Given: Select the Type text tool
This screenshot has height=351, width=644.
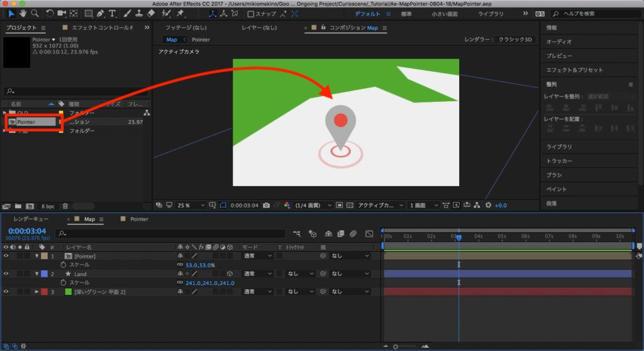Looking at the screenshot, I should pos(112,13).
